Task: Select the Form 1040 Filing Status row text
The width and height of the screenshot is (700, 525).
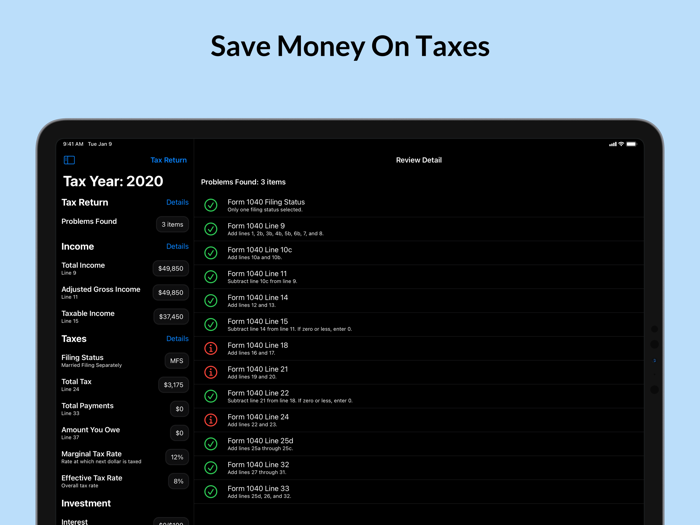Action: pos(266,205)
